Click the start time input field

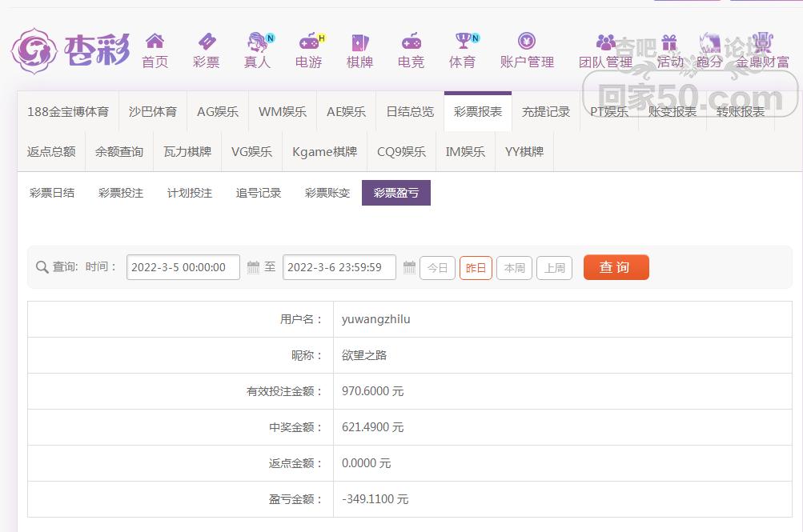tap(183, 267)
